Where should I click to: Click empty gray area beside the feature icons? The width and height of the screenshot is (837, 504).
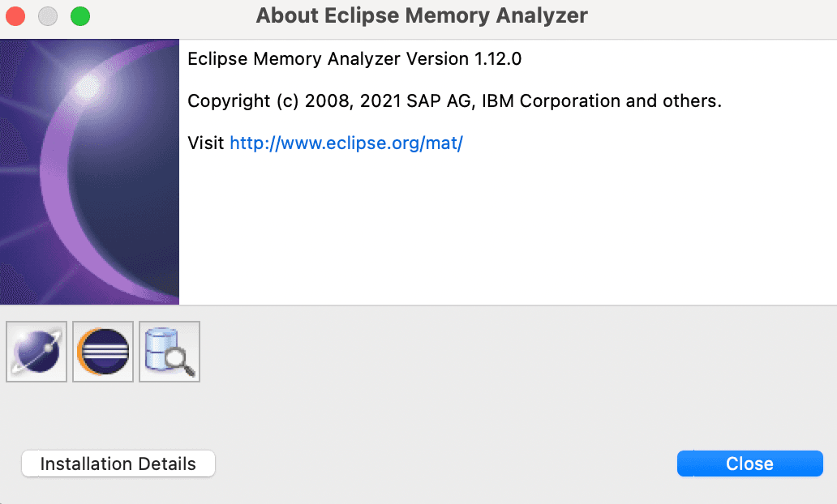pos(517,352)
